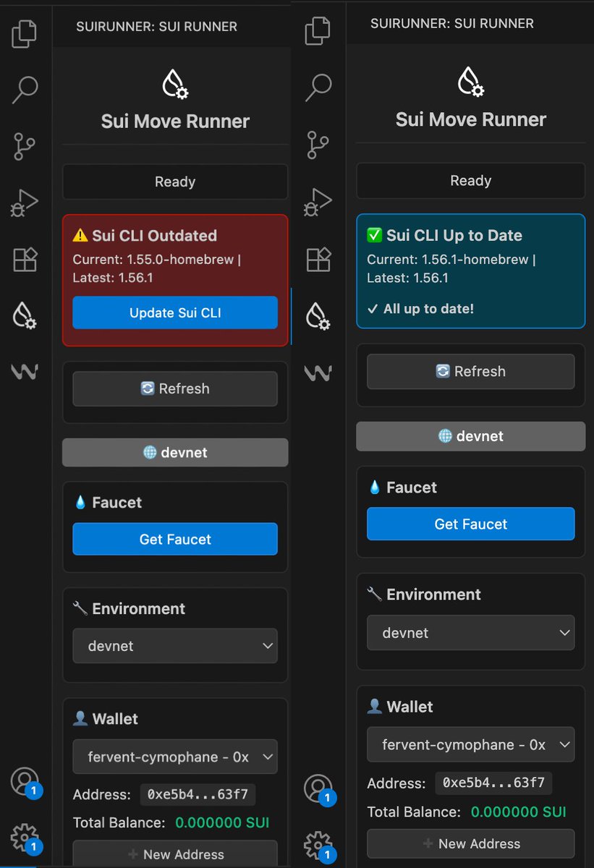Open Search icon in right screenshot activity bar
594x868 pixels.
[x=318, y=88]
